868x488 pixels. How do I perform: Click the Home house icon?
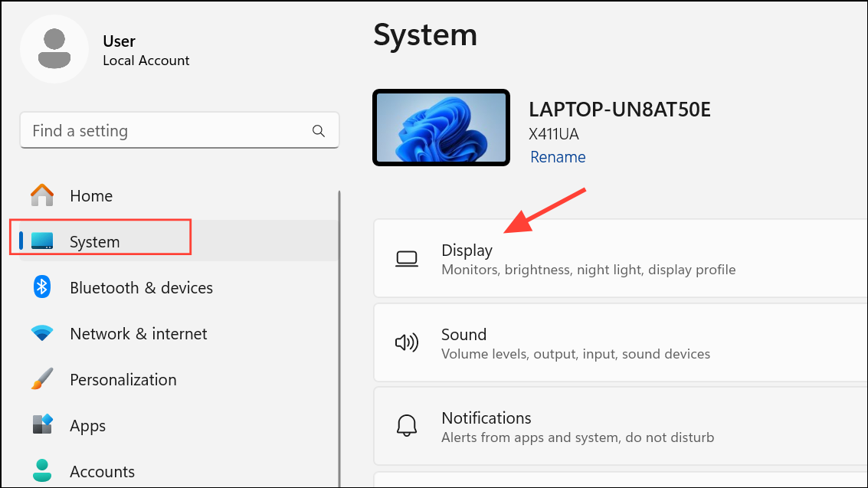[42, 195]
